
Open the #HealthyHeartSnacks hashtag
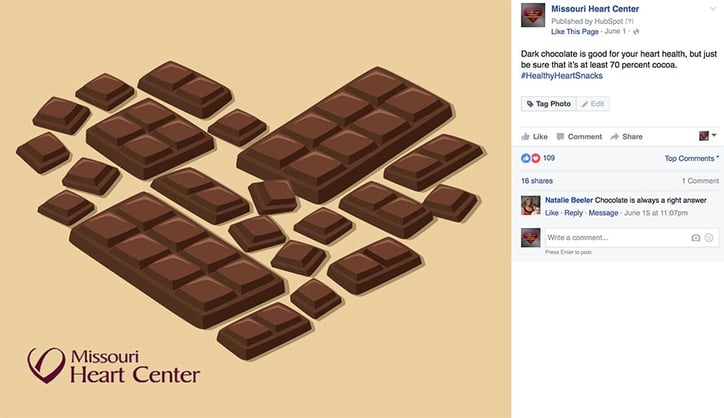[x=561, y=76]
